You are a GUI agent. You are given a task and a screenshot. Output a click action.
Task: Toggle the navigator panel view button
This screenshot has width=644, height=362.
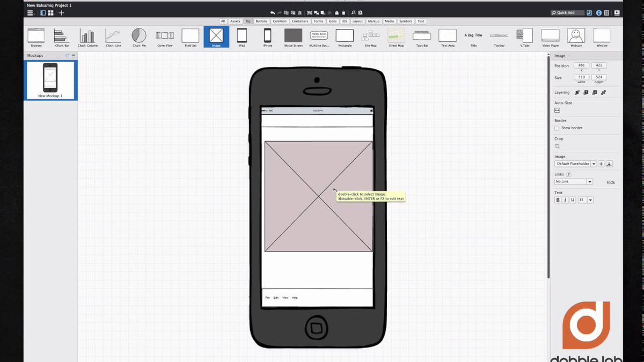(43, 12)
